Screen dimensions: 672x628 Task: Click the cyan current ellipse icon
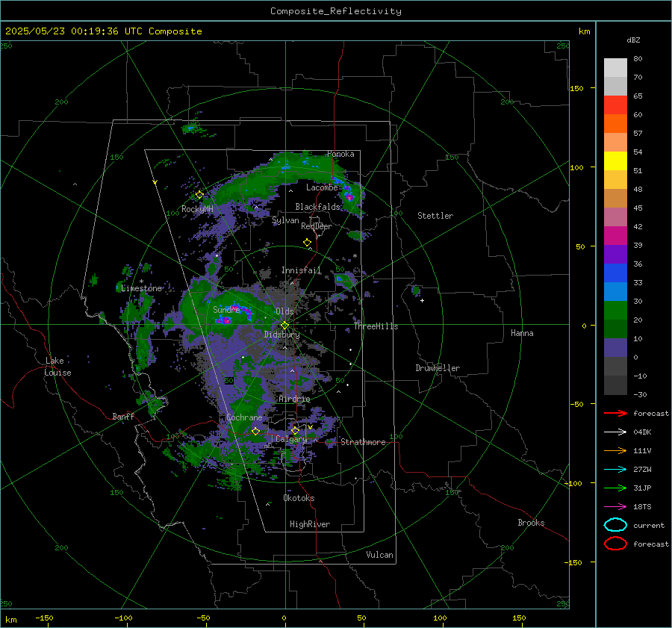coord(615,525)
